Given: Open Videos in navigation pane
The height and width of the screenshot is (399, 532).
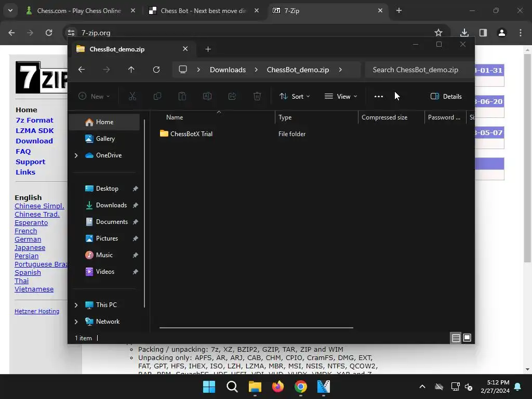Looking at the screenshot, I should pos(104,272).
